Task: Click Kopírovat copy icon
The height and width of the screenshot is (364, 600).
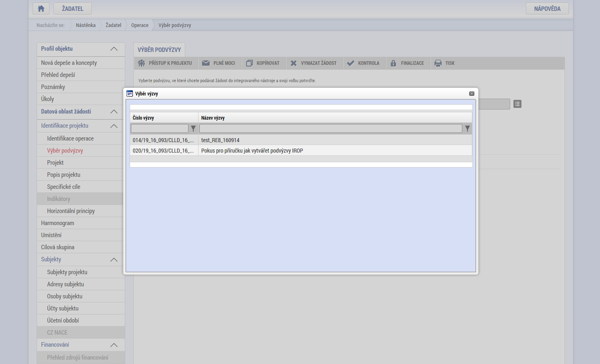Action: 249,63
